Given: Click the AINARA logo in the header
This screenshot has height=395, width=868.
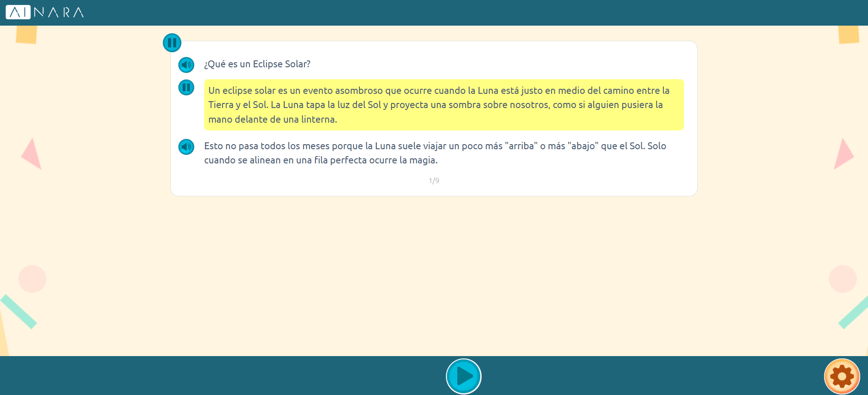Looking at the screenshot, I should [x=45, y=12].
